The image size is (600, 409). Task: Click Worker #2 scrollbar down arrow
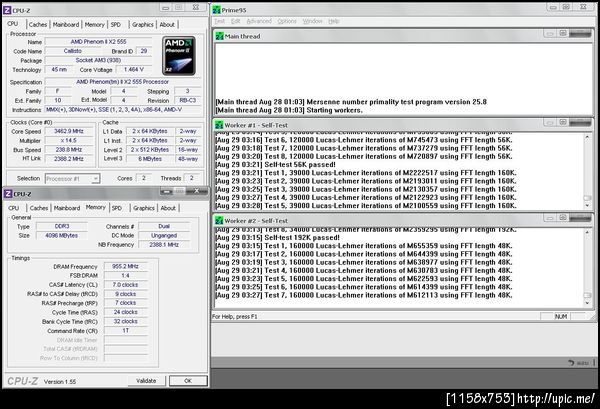587,303
